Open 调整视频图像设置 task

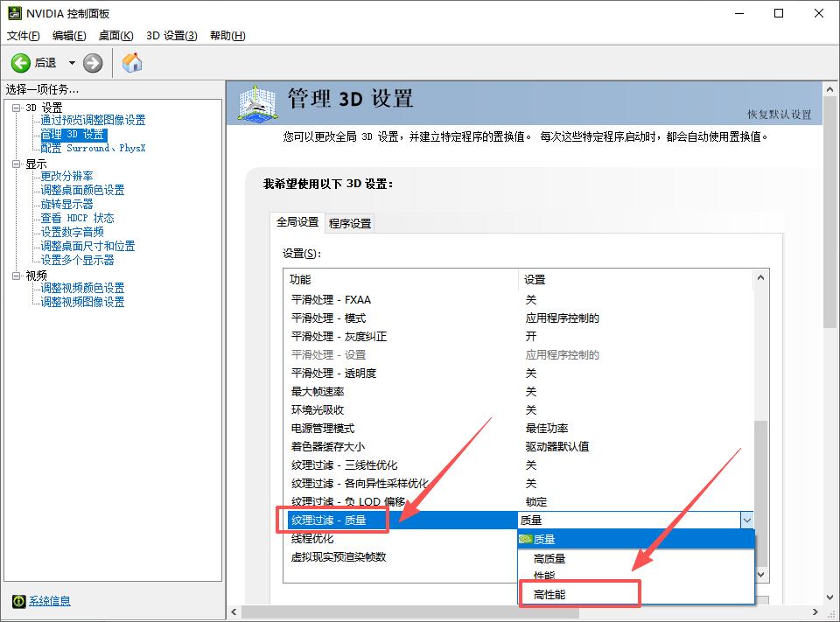[x=82, y=302]
